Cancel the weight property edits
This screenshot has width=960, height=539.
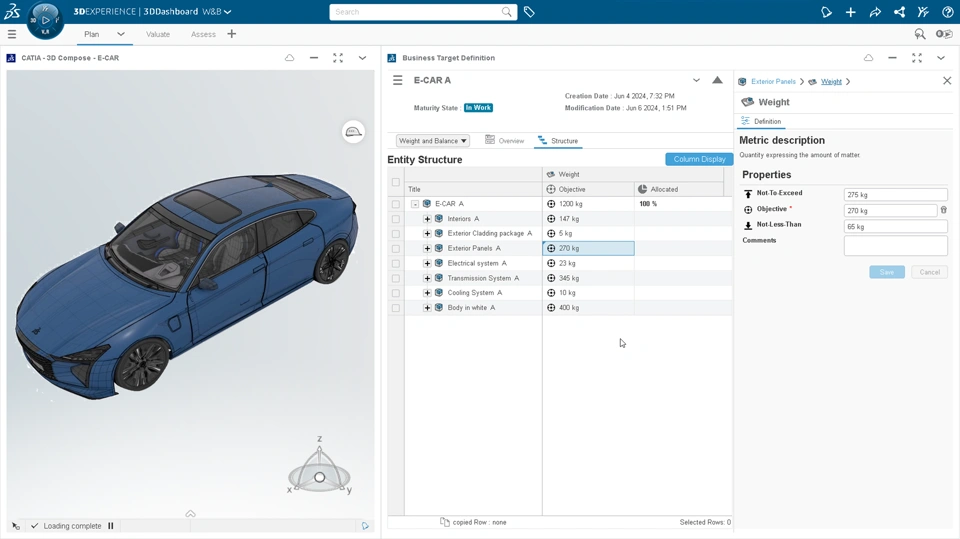929,272
